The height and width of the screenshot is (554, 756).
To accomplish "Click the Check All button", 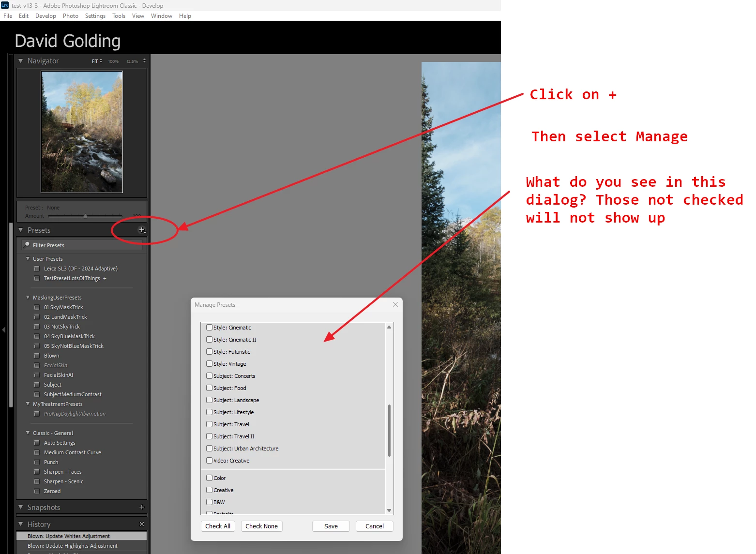I will pyautogui.click(x=218, y=526).
